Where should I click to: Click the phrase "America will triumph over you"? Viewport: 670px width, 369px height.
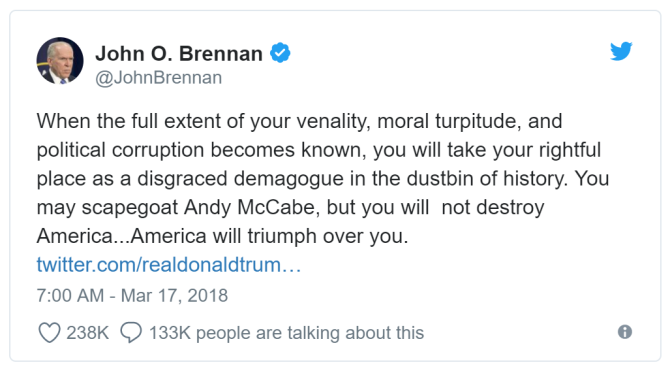[x=267, y=236]
